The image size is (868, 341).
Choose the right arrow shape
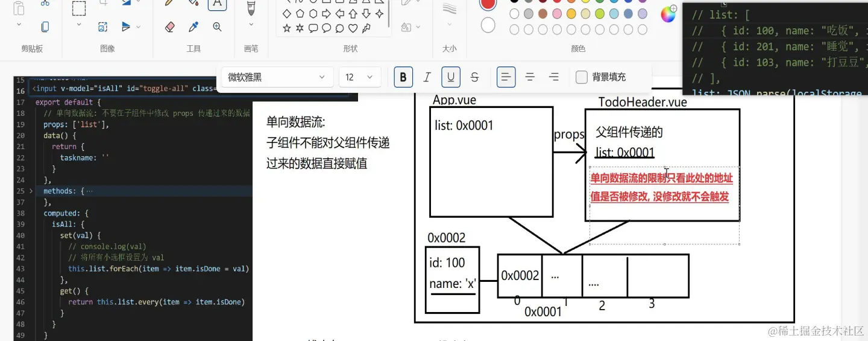click(x=327, y=13)
